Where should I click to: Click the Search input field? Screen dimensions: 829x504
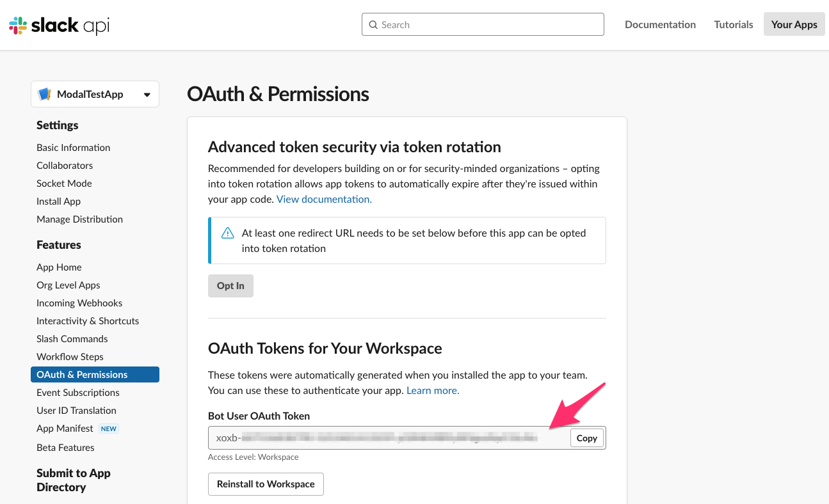click(483, 24)
